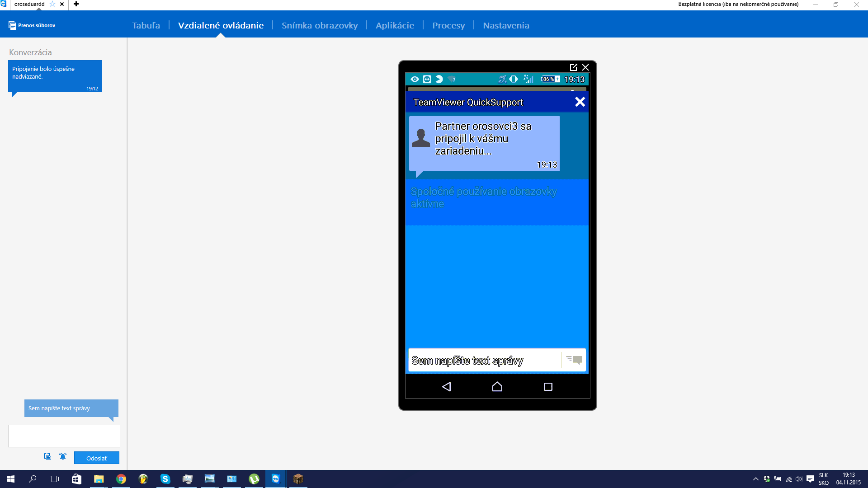The image size is (868, 488).
Task: Click the phone chat send message icon
Action: click(x=574, y=360)
